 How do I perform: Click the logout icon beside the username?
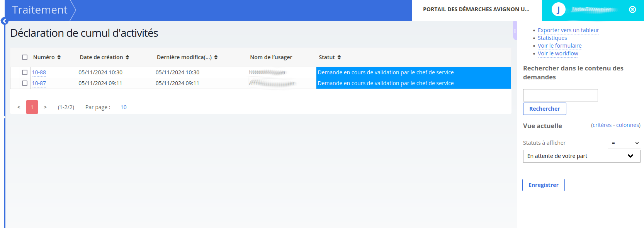[632, 10]
